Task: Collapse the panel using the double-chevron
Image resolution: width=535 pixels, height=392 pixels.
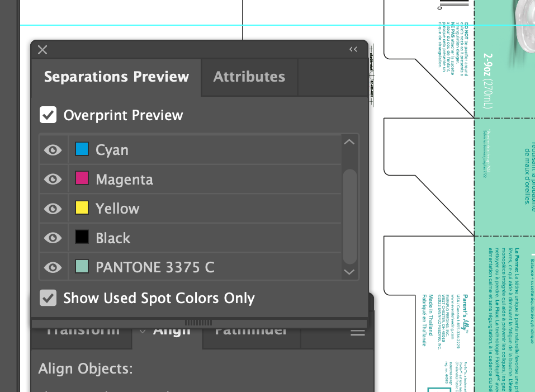Action: point(353,49)
